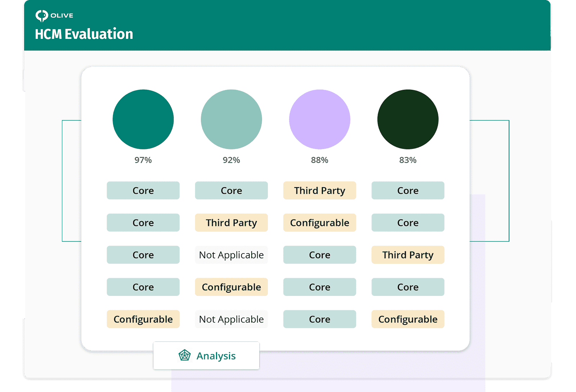Select the light green 92% vendor circle
576x392 pixels.
(x=231, y=119)
